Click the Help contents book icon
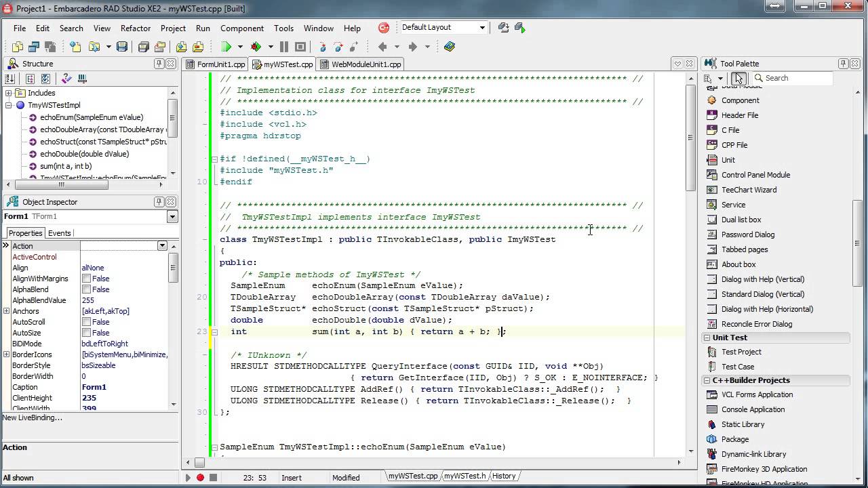 (450, 47)
